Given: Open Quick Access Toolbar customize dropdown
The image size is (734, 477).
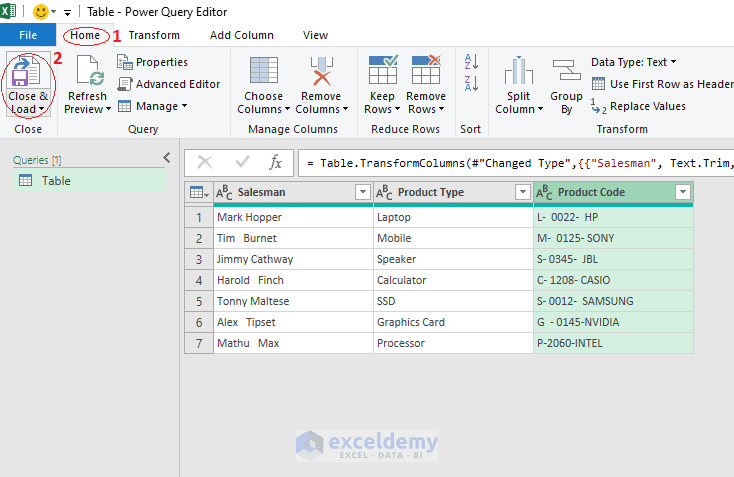Looking at the screenshot, I should (67, 13).
